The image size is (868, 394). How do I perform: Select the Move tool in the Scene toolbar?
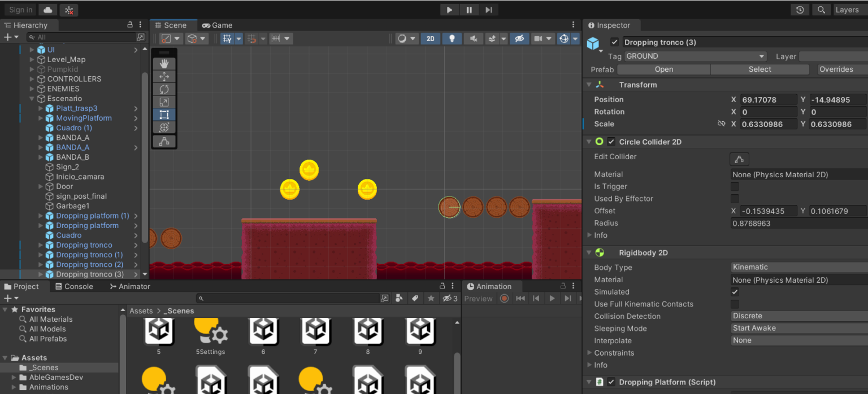tap(164, 76)
